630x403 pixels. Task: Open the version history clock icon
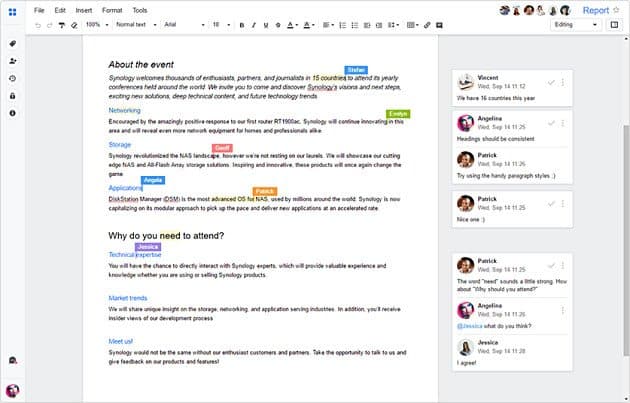pyautogui.click(x=12, y=78)
